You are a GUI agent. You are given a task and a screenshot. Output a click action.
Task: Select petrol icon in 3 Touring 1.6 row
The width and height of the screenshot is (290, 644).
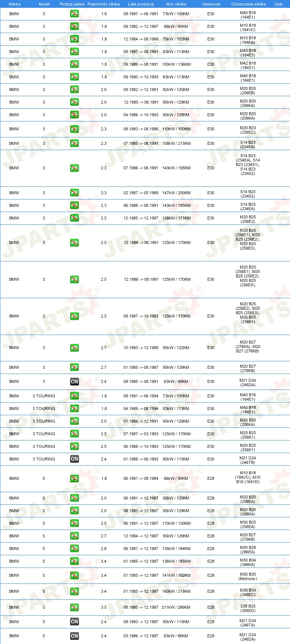[x=75, y=396]
